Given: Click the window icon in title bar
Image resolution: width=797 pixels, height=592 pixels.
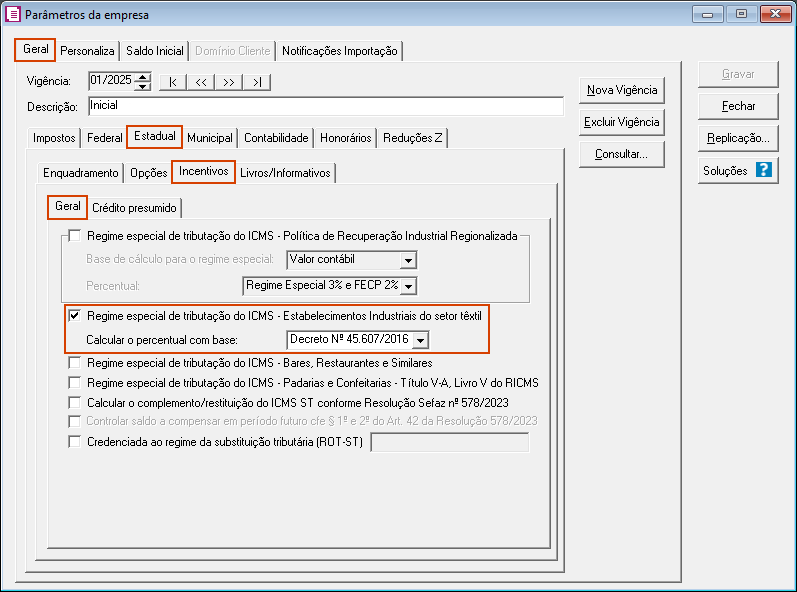Looking at the screenshot, I should [x=13, y=14].
